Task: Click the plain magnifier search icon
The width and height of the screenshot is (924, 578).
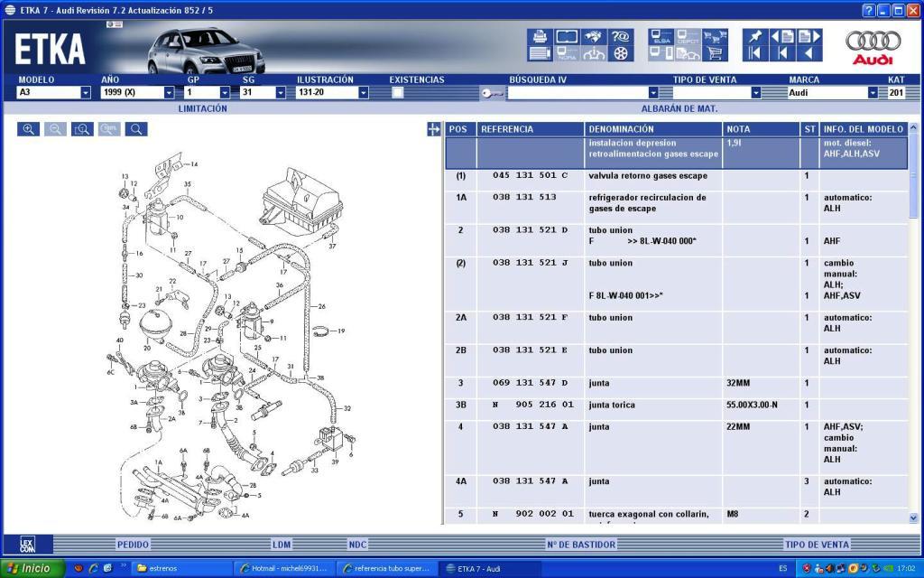Action: 136,129
